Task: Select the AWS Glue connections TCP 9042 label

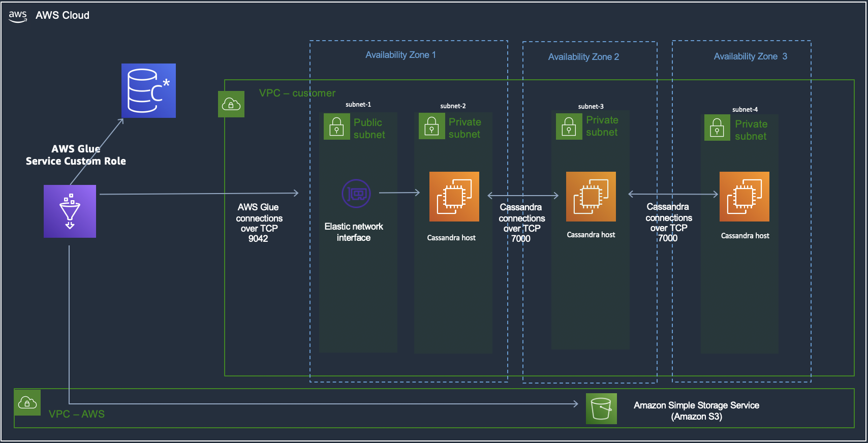Action: tap(259, 223)
